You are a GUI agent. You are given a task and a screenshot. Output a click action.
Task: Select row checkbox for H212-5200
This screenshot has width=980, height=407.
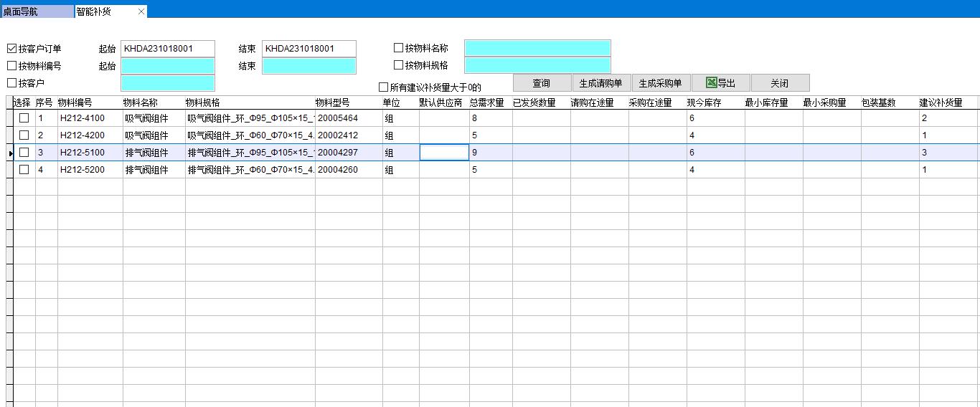[x=24, y=170]
